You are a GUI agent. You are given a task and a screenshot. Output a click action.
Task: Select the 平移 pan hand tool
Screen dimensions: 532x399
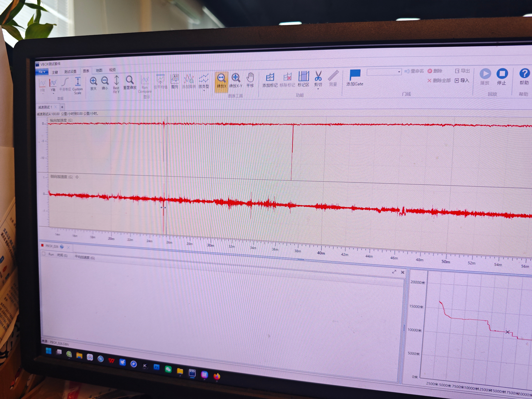pos(250,78)
